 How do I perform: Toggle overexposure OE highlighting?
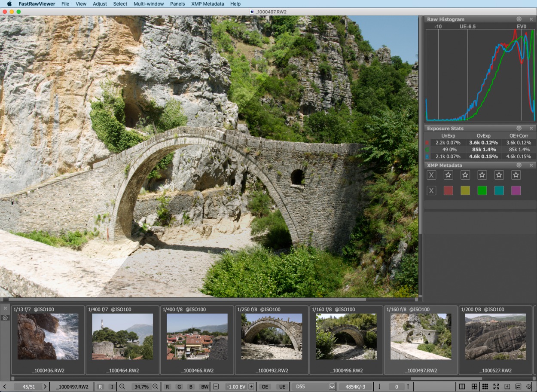pyautogui.click(x=265, y=387)
